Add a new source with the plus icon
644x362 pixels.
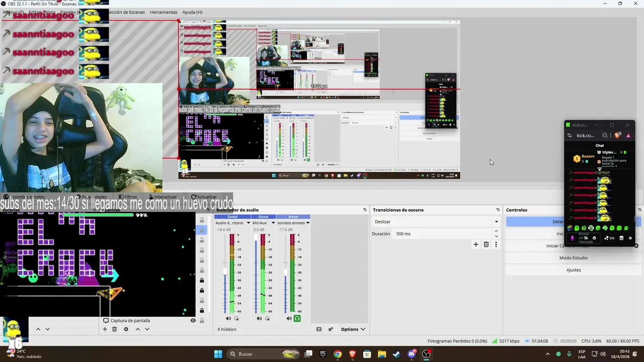click(105, 329)
